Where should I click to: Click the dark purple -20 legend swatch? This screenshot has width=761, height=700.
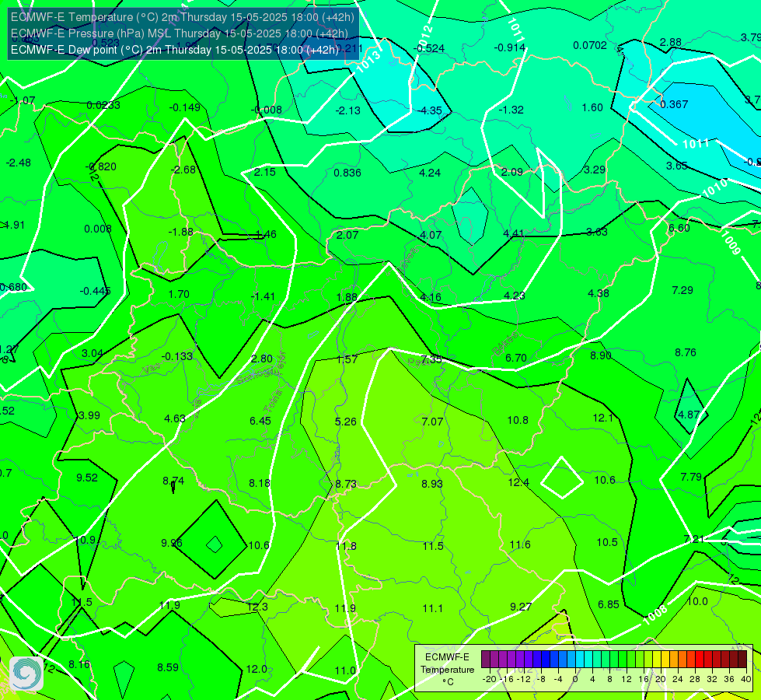pyautogui.click(x=485, y=660)
